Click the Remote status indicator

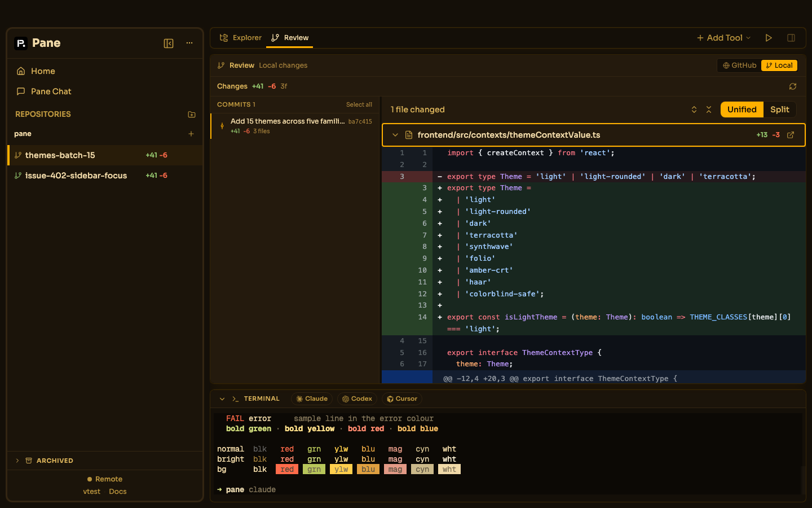tap(105, 479)
